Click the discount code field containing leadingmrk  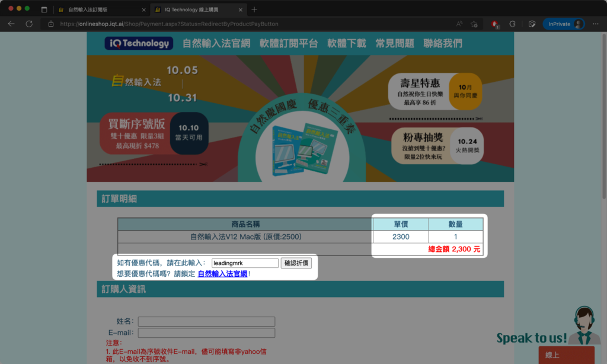[245, 263]
